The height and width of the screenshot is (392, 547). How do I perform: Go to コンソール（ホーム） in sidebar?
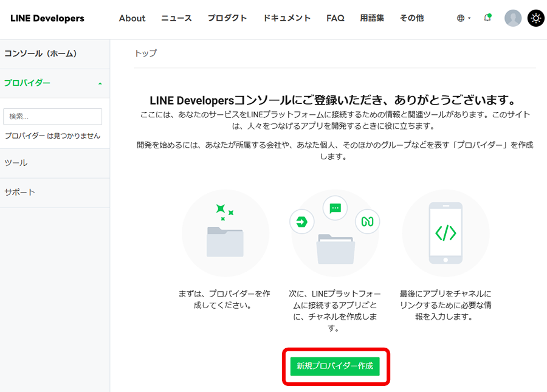pos(41,53)
